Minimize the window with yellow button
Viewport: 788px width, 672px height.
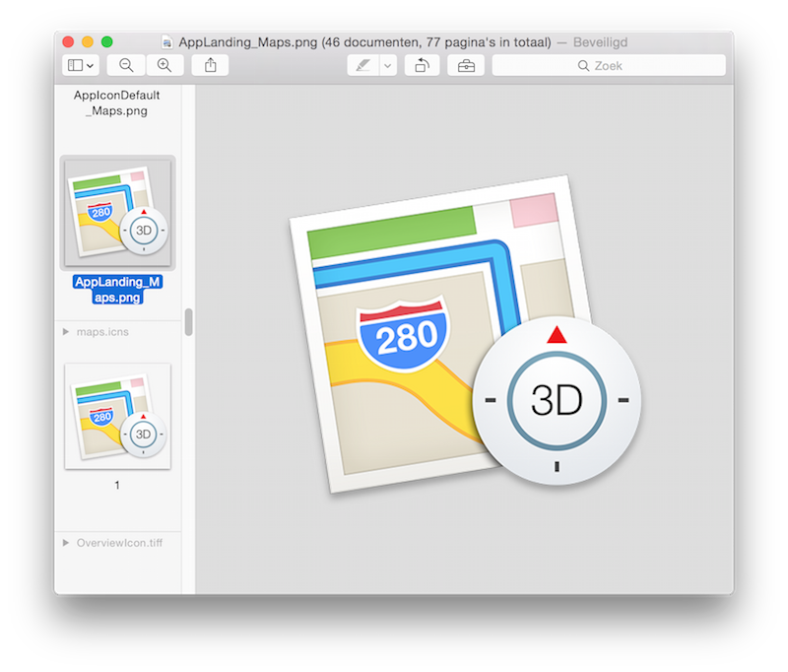[88, 41]
